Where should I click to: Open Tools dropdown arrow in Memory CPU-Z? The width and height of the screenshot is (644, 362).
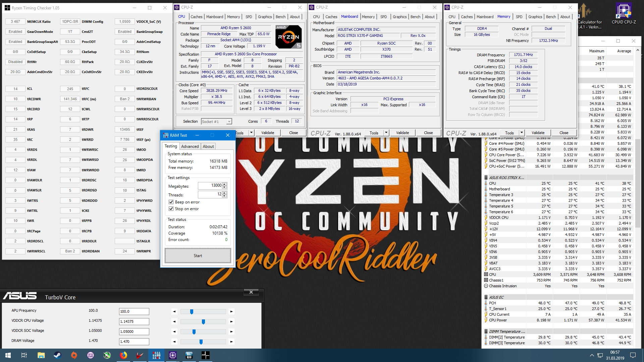522,133
